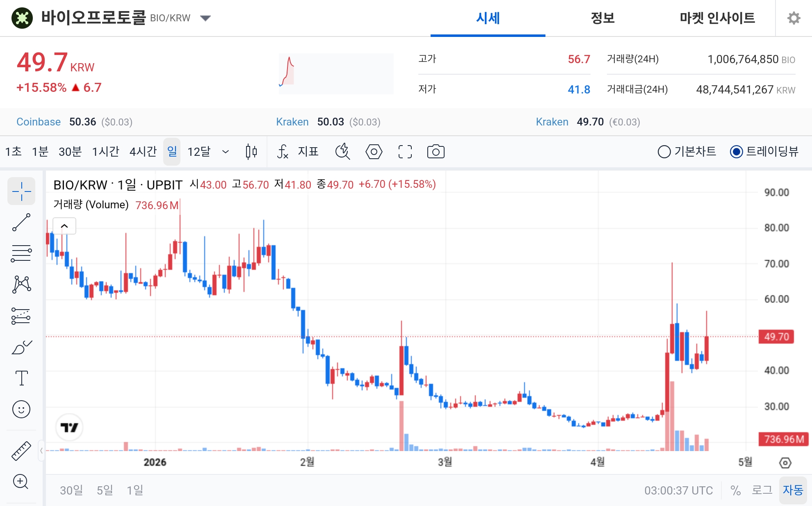Collapse the chart legend with the chevron
812x506 pixels.
click(x=64, y=226)
